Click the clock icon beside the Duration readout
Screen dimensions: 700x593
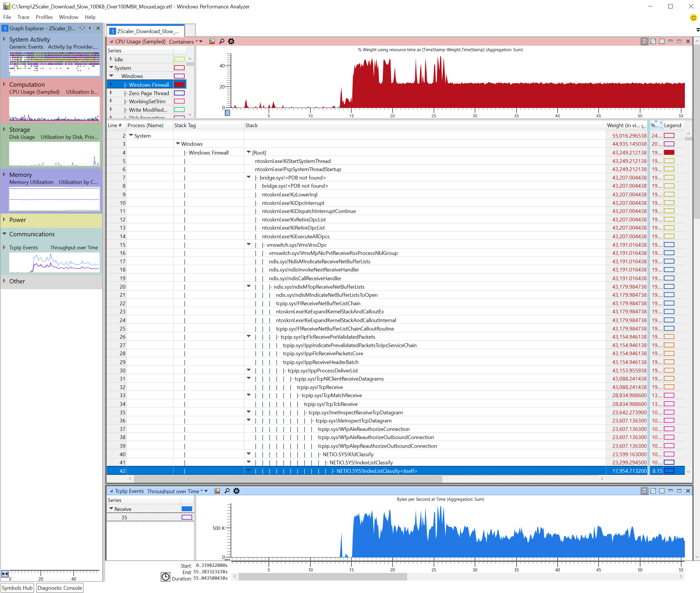tap(165, 577)
